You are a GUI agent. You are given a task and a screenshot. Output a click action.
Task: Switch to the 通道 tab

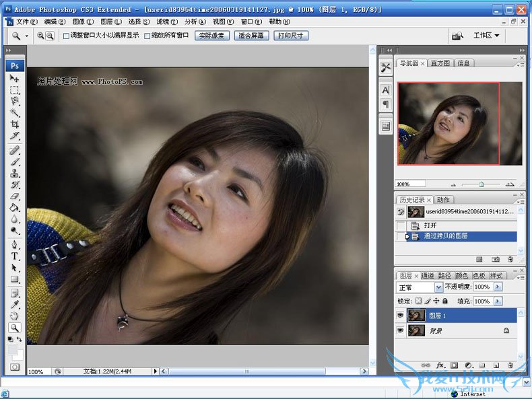pos(428,276)
